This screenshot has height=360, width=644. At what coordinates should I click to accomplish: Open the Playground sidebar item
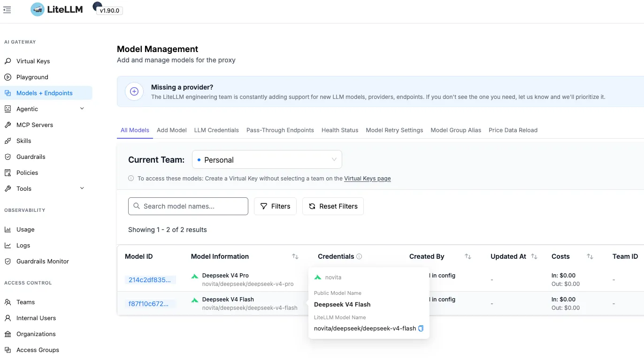pyautogui.click(x=32, y=77)
